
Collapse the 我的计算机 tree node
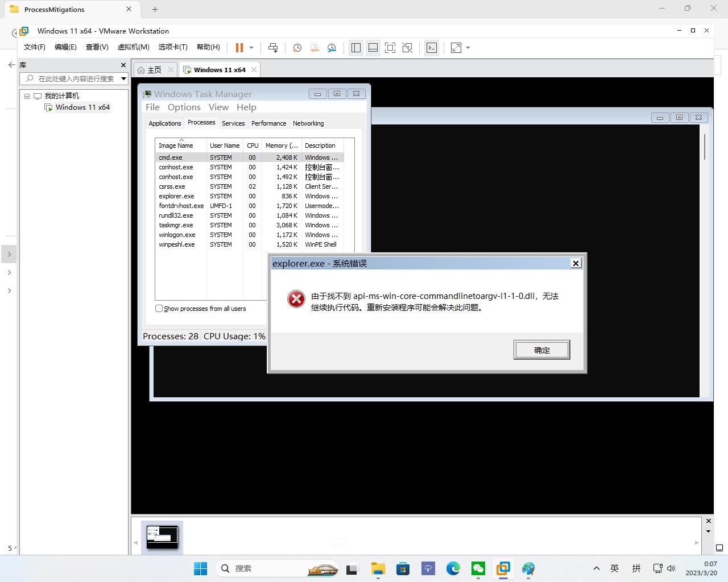click(27, 96)
